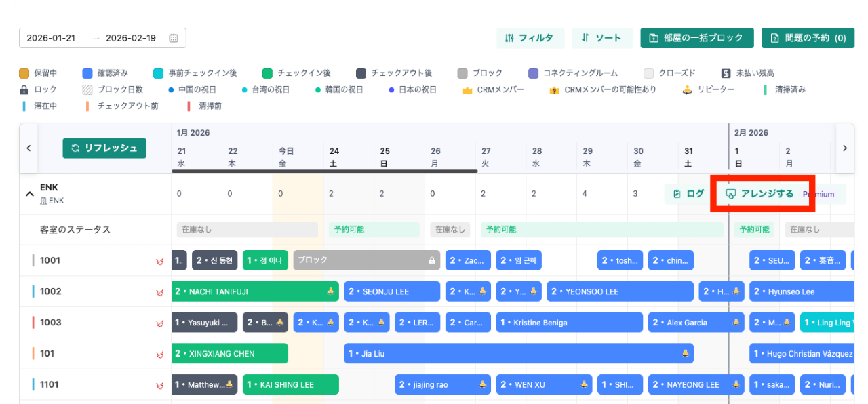Image resolution: width=868 pixels, height=404 pixels.
Task: Click the calendar icon in date range field
Action: 174,39
